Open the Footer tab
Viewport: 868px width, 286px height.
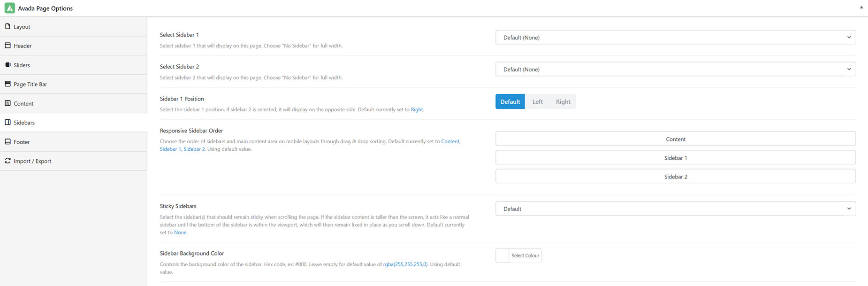pyautogui.click(x=73, y=142)
